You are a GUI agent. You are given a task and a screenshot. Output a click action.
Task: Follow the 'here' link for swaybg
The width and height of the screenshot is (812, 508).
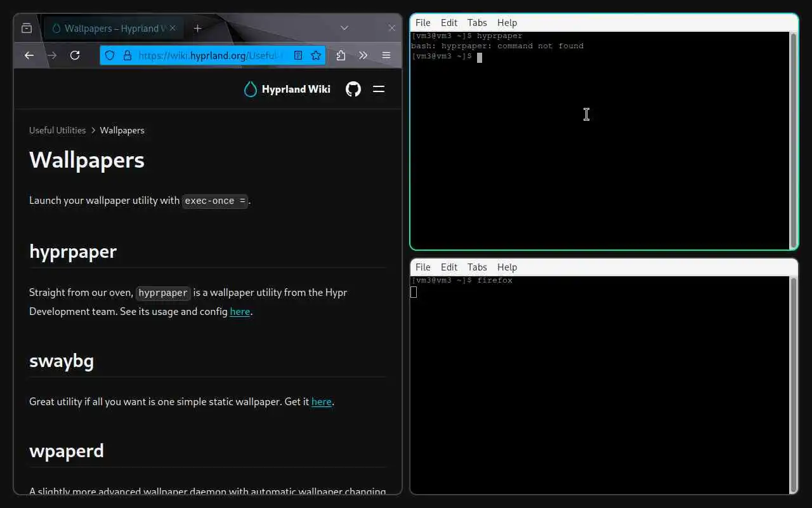pyautogui.click(x=322, y=402)
